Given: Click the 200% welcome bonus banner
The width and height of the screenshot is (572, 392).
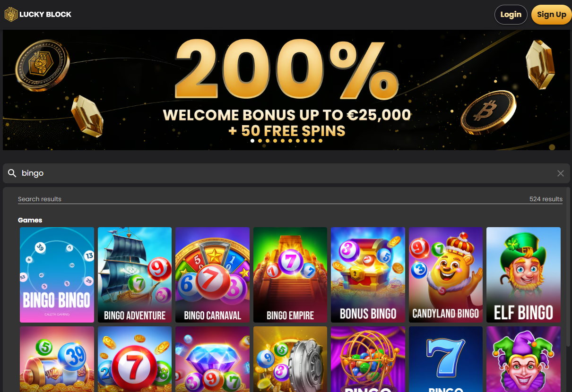Looking at the screenshot, I should (x=286, y=90).
